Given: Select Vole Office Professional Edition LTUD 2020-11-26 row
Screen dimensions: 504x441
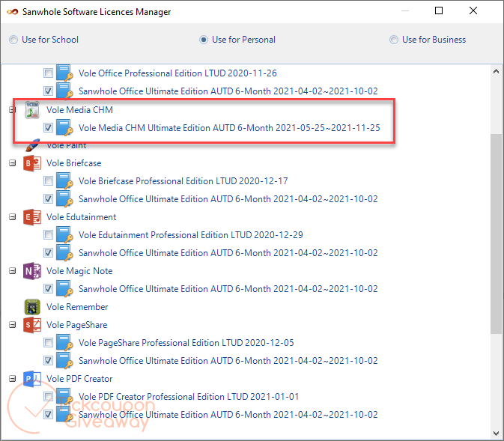Looking at the screenshot, I should tap(177, 73).
